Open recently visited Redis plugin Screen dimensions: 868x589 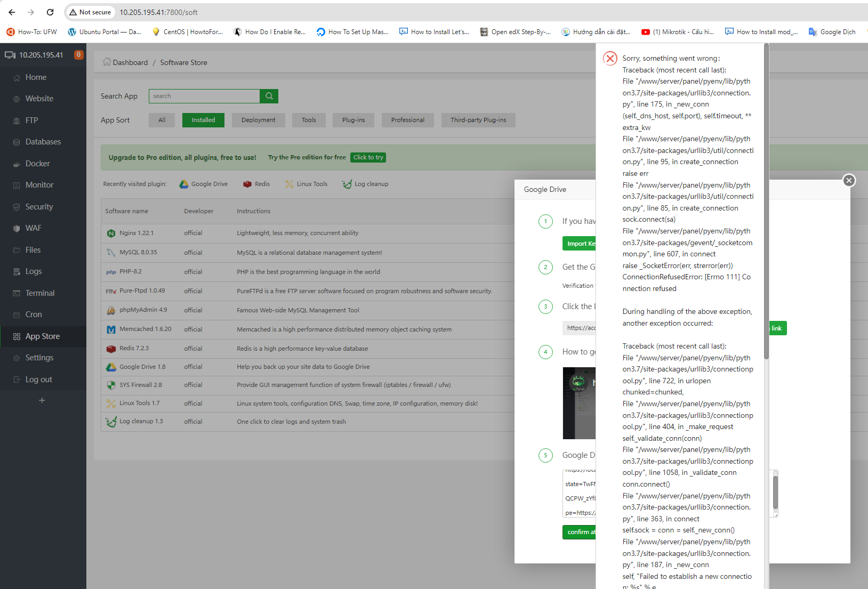256,184
